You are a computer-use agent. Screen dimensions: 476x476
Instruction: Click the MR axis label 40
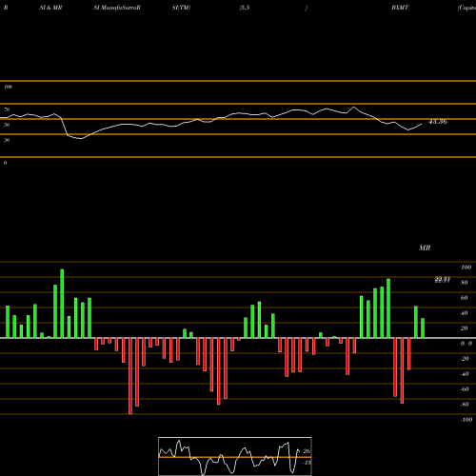(465, 313)
